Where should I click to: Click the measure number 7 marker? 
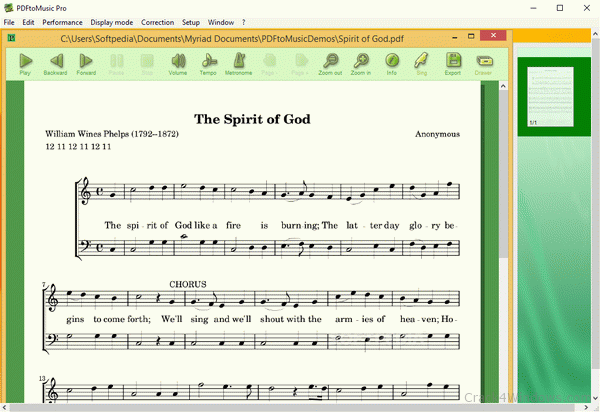tap(43, 285)
